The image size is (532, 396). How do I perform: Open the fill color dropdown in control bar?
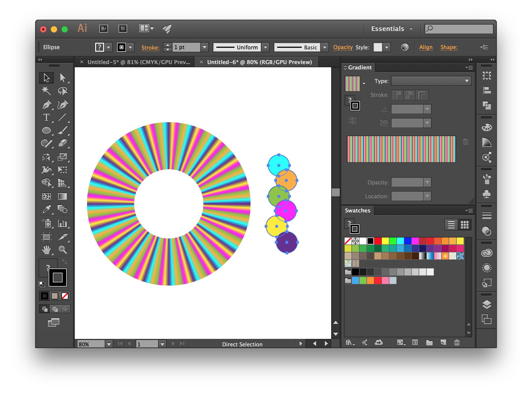(108, 47)
